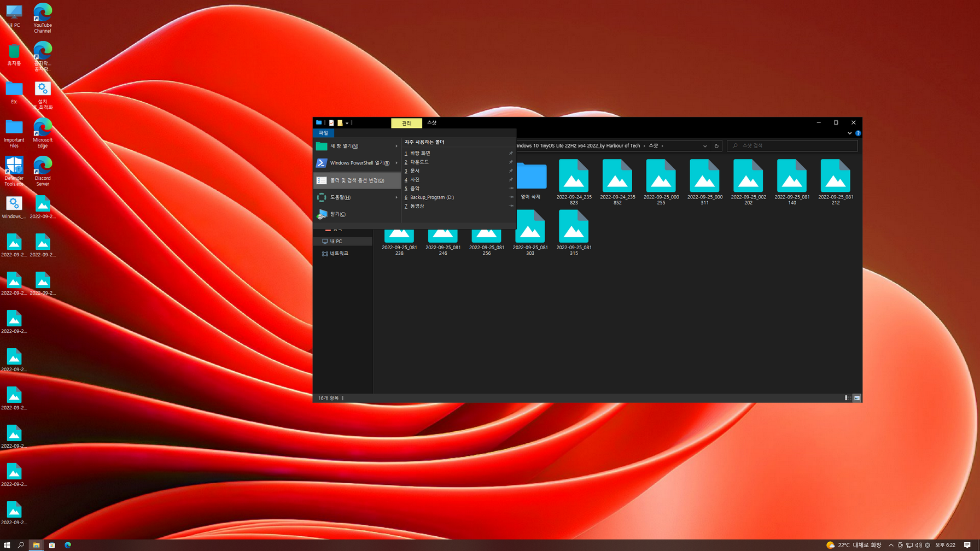The width and height of the screenshot is (980, 551).
Task: Unpin 사진 from frequent folders
Action: pyautogui.click(x=511, y=179)
